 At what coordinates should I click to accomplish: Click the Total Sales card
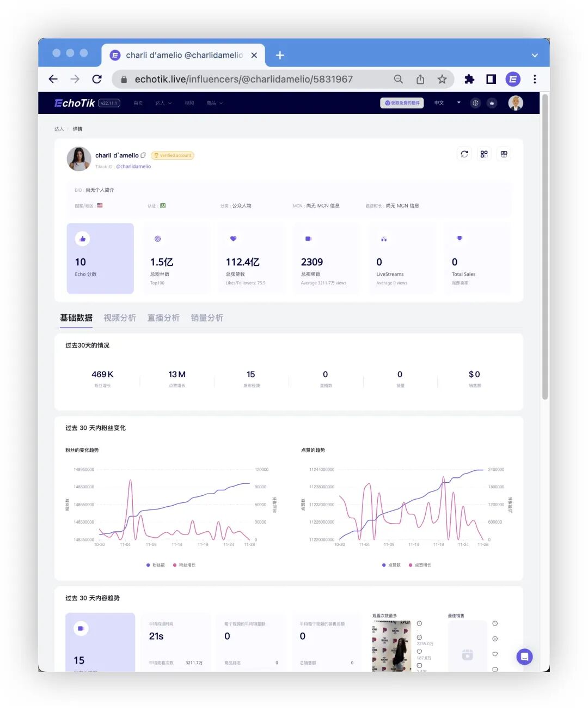(477, 258)
